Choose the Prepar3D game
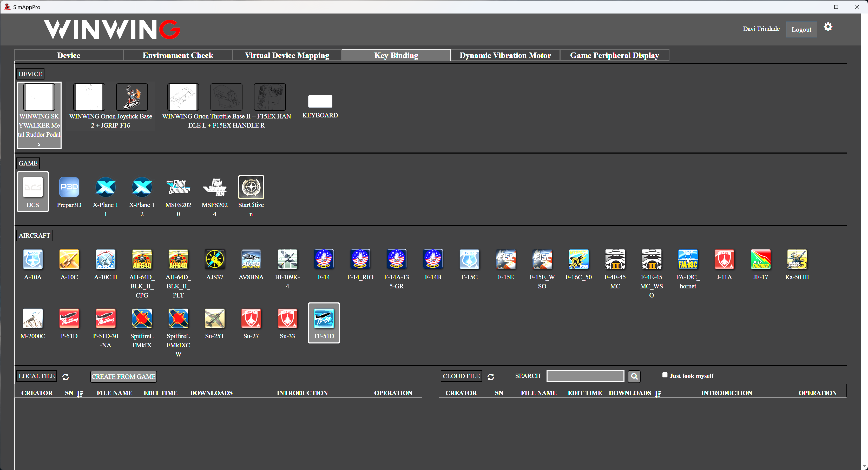 [69, 187]
